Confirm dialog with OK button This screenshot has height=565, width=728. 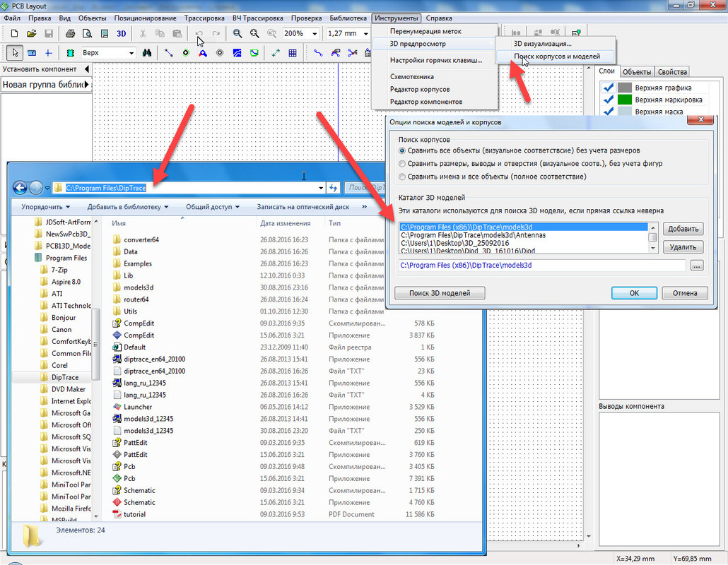[x=634, y=293]
